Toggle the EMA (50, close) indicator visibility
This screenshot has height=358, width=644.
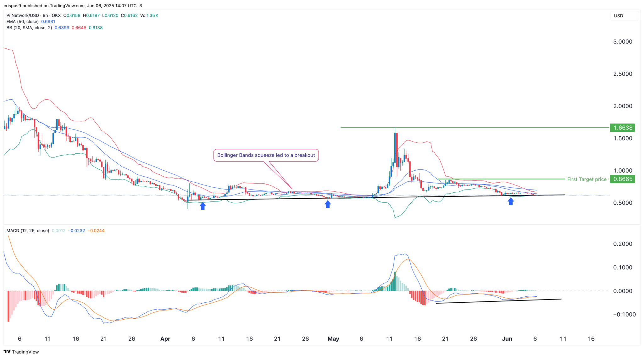(22, 21)
